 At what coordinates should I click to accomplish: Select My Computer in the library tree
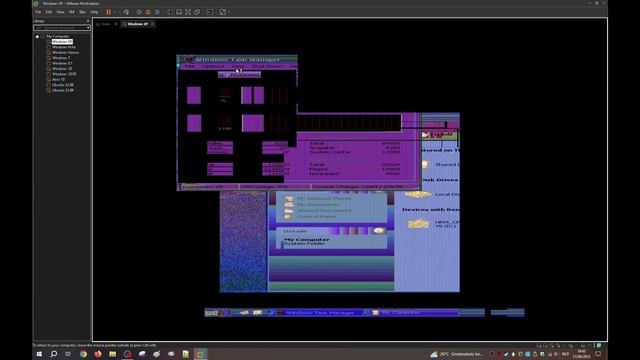click(58, 36)
